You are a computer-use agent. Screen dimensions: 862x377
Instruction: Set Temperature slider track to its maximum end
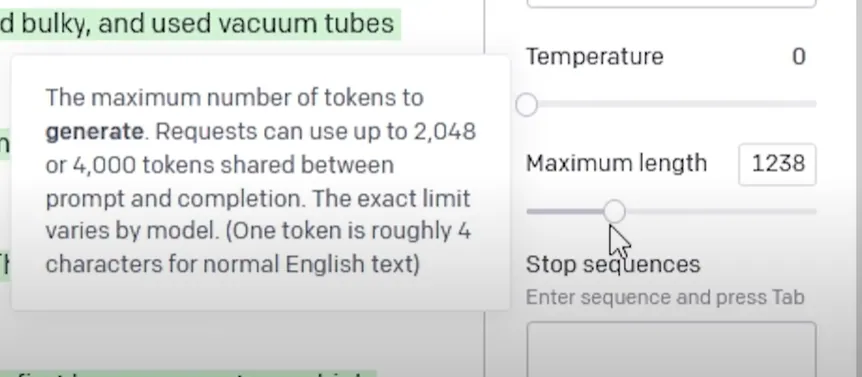coord(814,104)
